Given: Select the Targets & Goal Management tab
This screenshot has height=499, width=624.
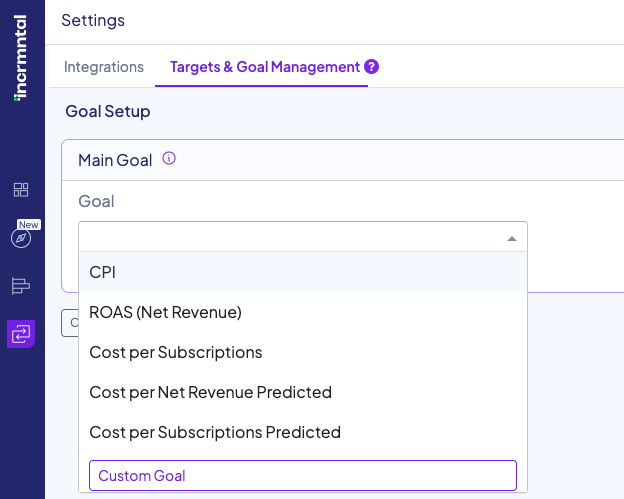Looking at the screenshot, I should pos(264,67).
